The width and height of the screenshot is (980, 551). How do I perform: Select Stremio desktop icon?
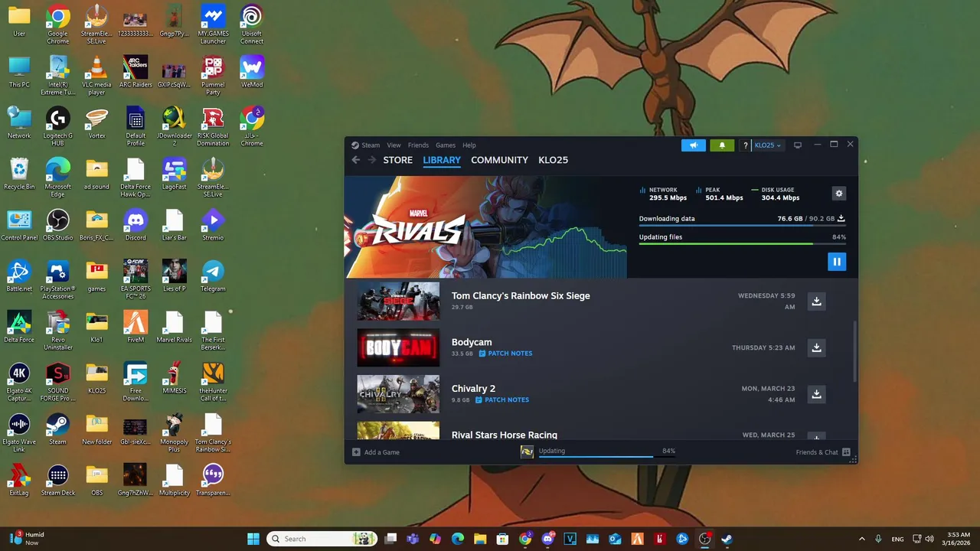(213, 225)
